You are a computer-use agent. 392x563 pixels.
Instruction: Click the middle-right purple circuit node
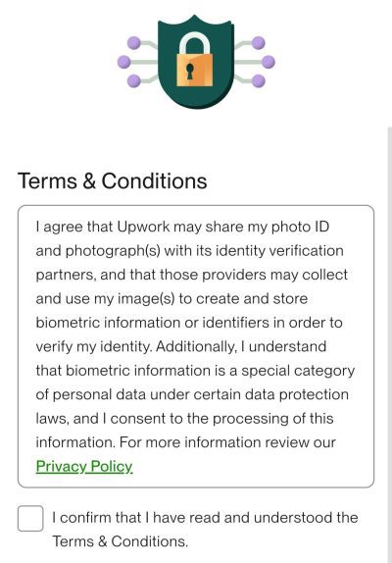point(269,62)
